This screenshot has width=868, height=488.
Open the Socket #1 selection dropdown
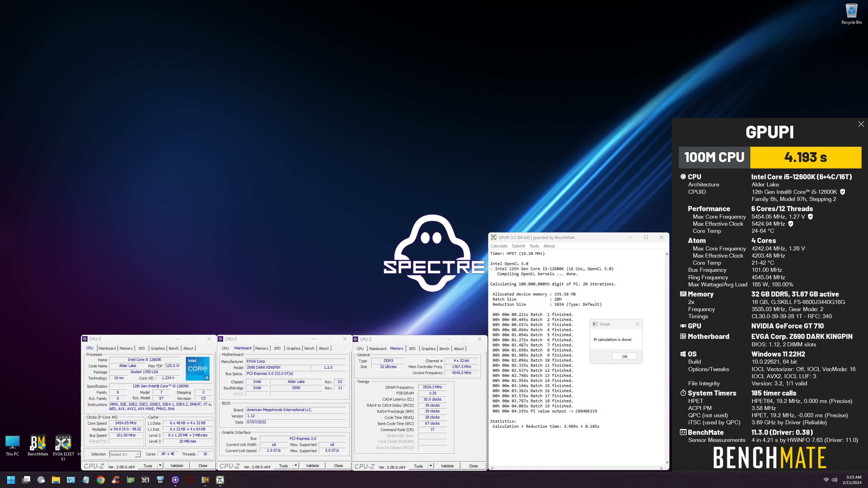click(125, 454)
